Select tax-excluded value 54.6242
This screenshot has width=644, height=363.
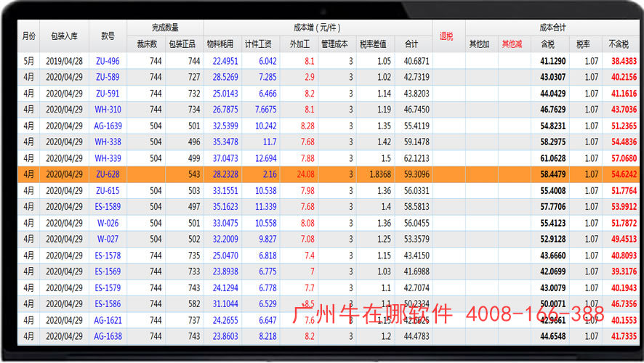(624, 174)
